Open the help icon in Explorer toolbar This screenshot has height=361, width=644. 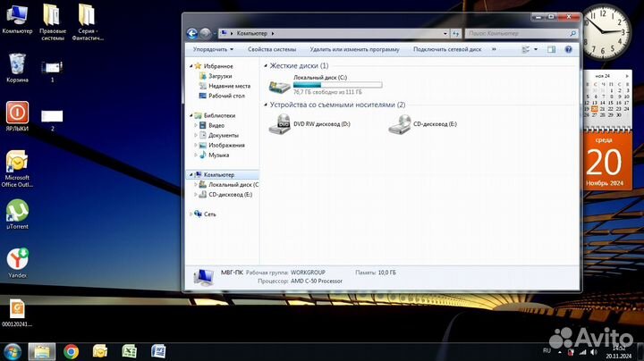click(569, 50)
